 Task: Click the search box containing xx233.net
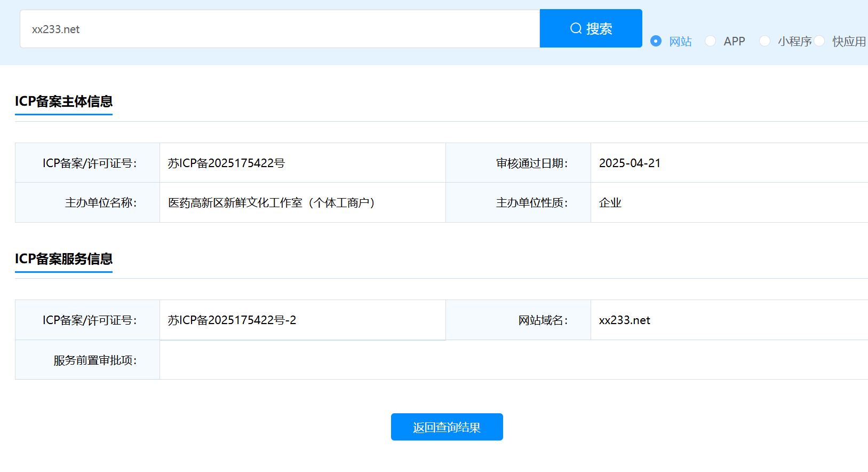point(280,29)
